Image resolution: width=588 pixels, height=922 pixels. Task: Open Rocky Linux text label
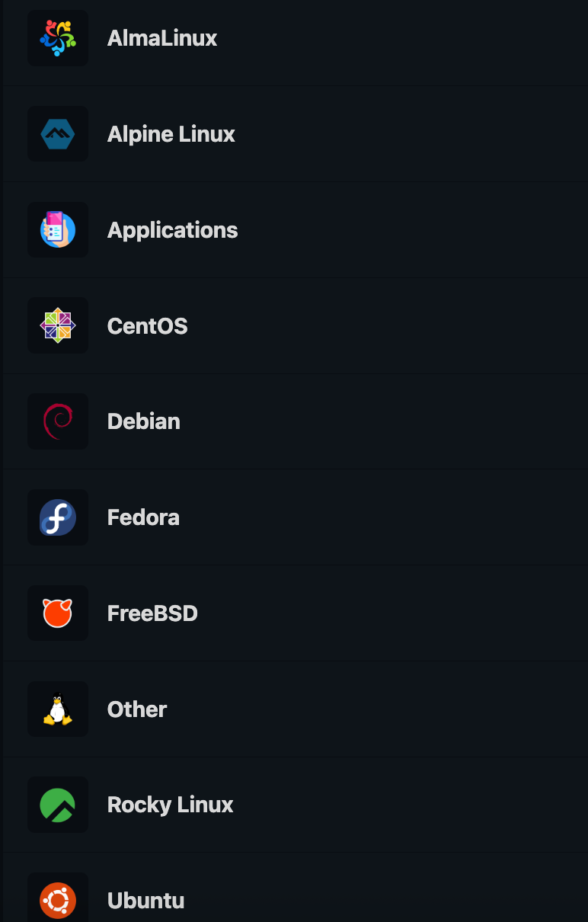pos(171,805)
